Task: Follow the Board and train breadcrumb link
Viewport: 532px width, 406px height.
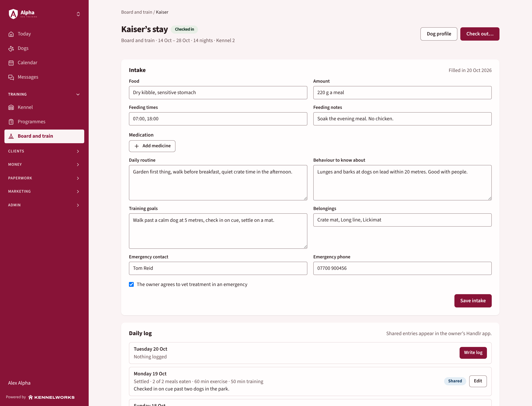Action: [x=137, y=12]
